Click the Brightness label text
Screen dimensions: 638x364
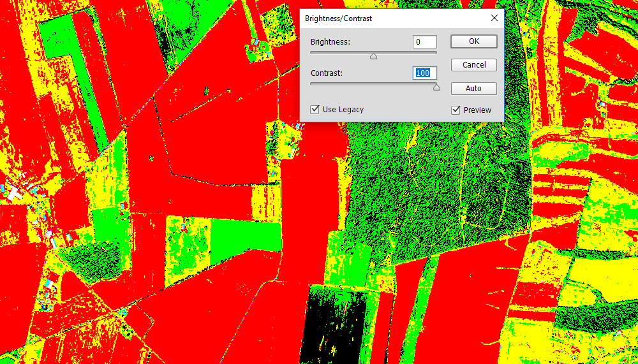(330, 42)
